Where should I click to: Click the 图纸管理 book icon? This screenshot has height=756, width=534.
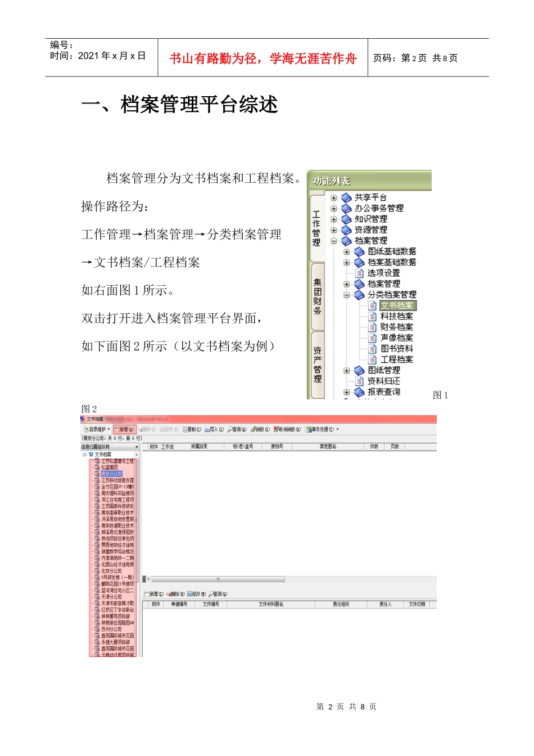pyautogui.click(x=360, y=370)
